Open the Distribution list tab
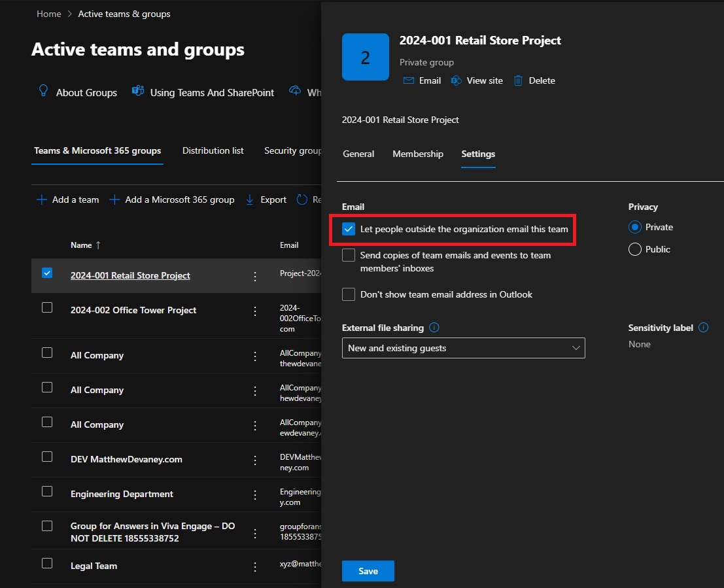 tap(213, 150)
